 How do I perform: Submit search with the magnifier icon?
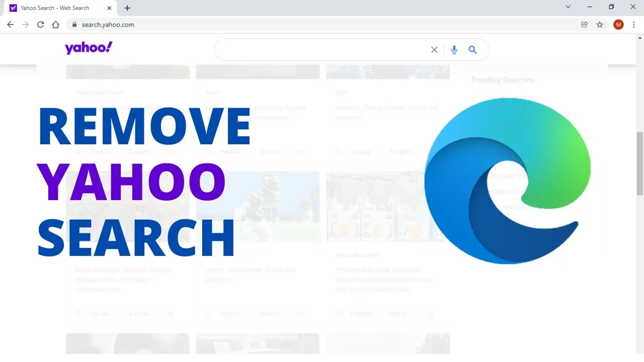coord(472,50)
